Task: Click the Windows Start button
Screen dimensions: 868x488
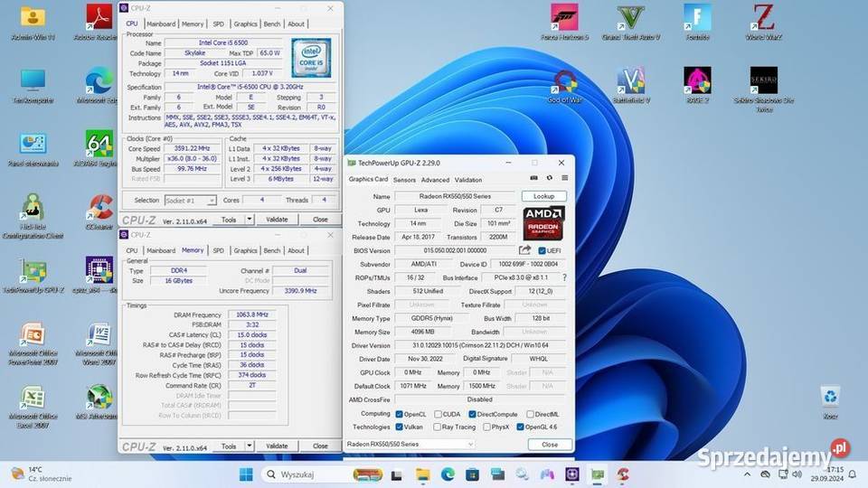Action: (246, 474)
